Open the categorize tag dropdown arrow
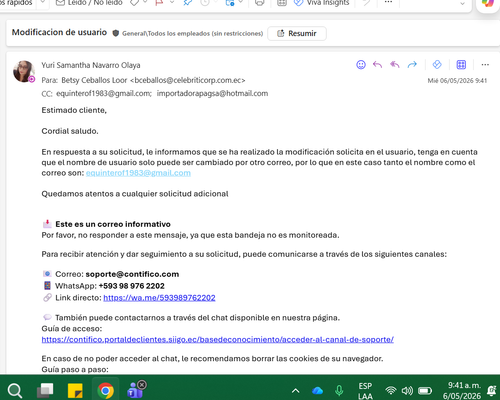The height and width of the screenshot is (400, 500). pos(145,2)
